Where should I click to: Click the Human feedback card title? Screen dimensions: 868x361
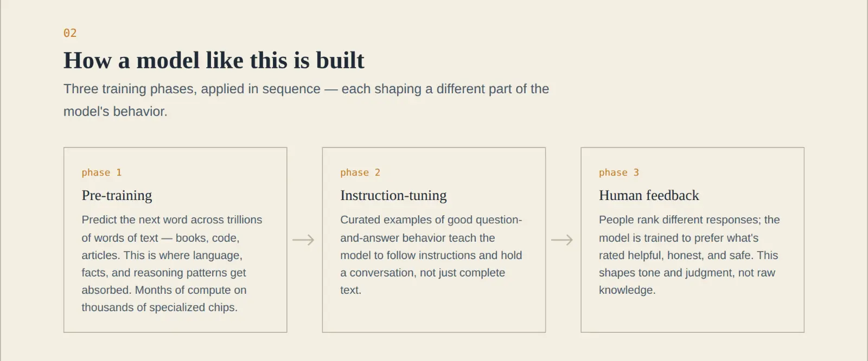tap(649, 195)
